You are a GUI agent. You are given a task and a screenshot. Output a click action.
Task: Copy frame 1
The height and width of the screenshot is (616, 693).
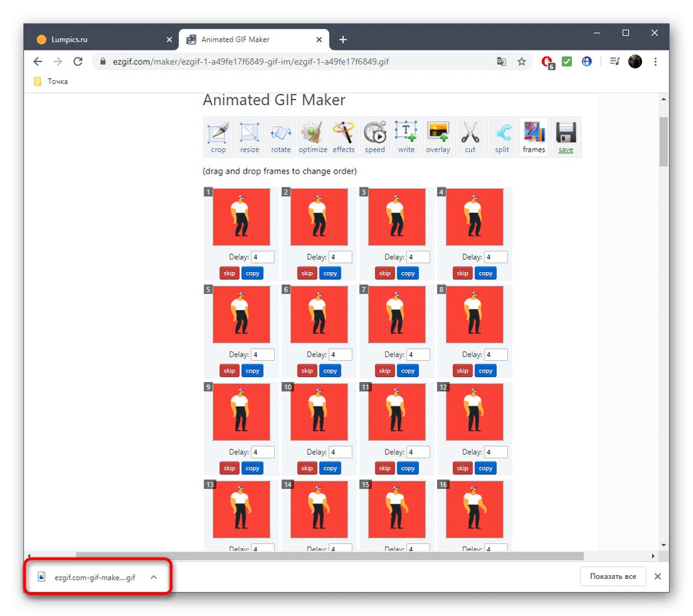coord(252,273)
